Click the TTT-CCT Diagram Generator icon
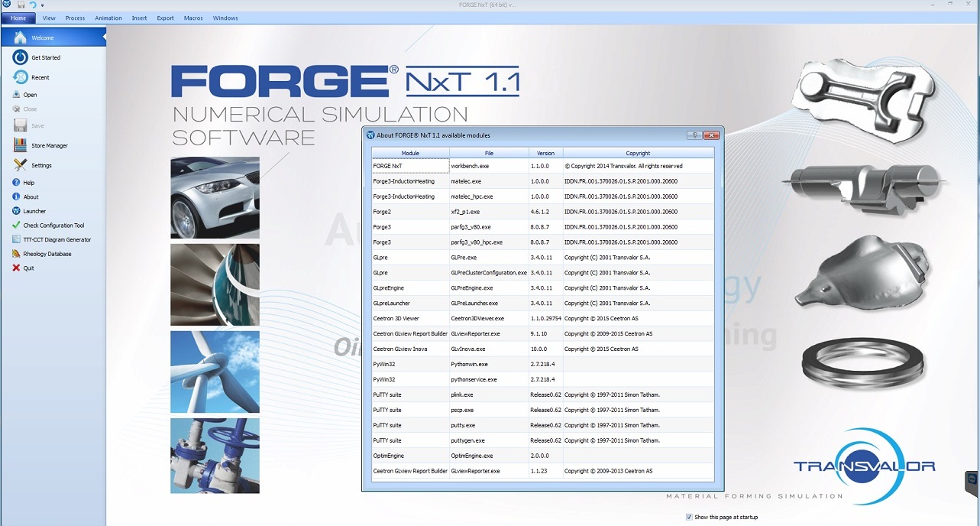The width and height of the screenshot is (980, 526). pyautogui.click(x=16, y=239)
